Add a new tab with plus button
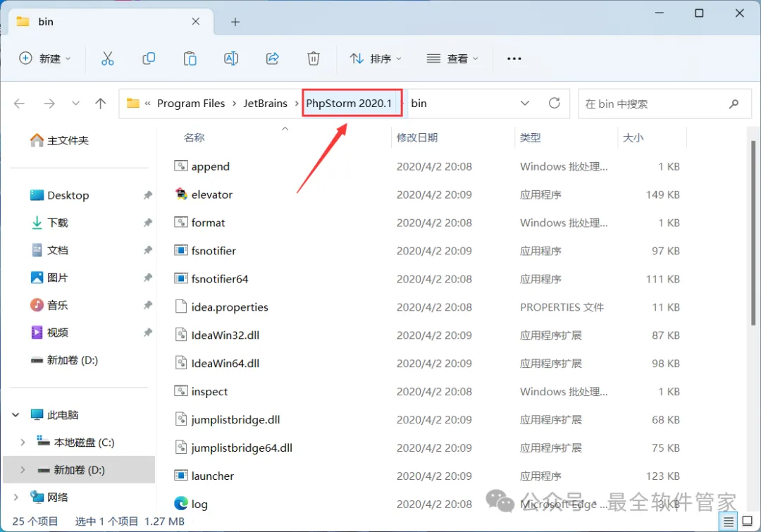 (235, 22)
